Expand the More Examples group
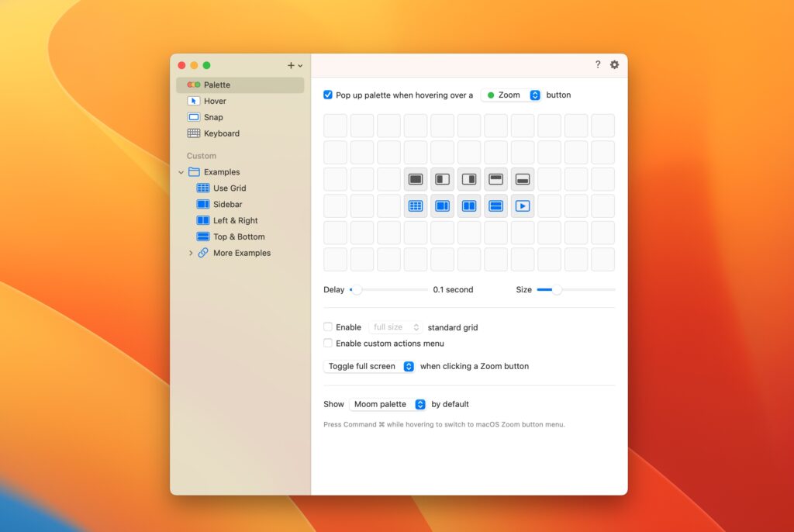The width and height of the screenshot is (794, 532). [192, 253]
